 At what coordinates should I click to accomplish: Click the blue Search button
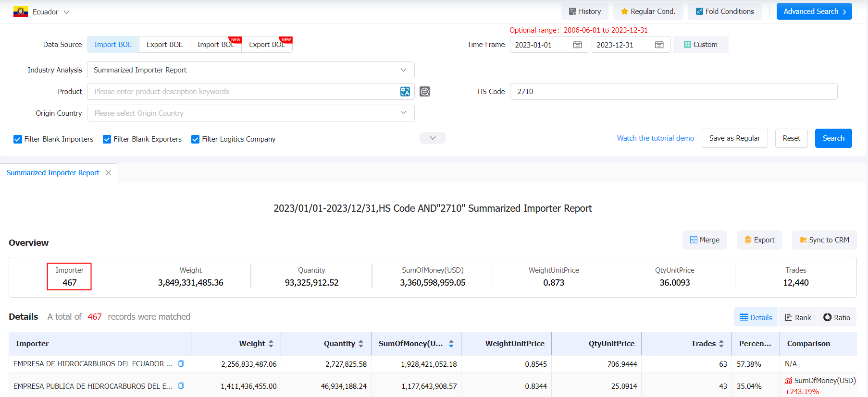(833, 138)
